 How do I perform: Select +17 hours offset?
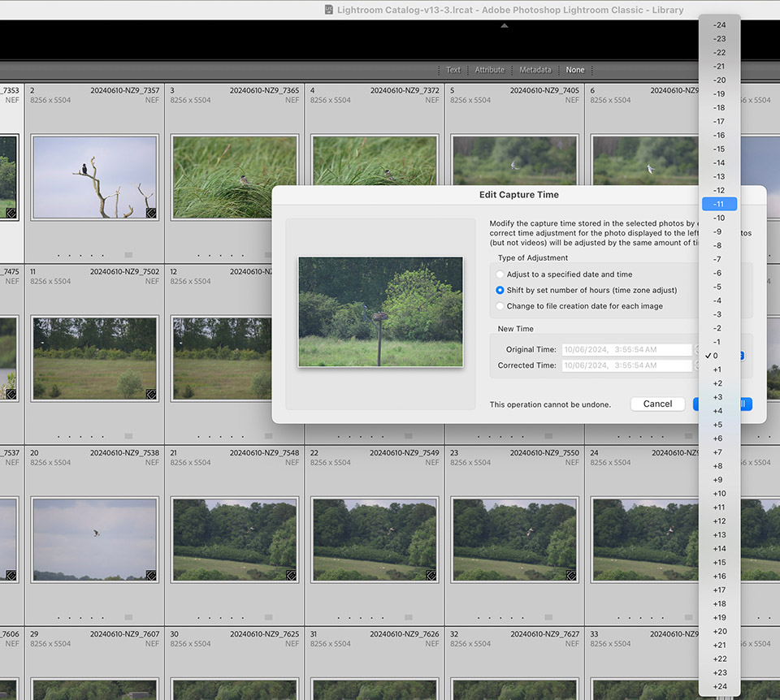[x=719, y=590]
